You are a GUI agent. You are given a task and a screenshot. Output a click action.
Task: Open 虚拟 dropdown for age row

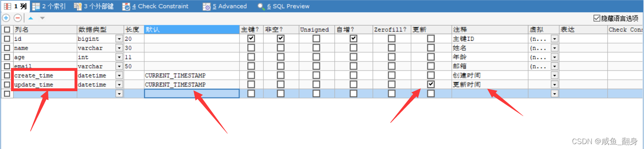click(x=554, y=57)
